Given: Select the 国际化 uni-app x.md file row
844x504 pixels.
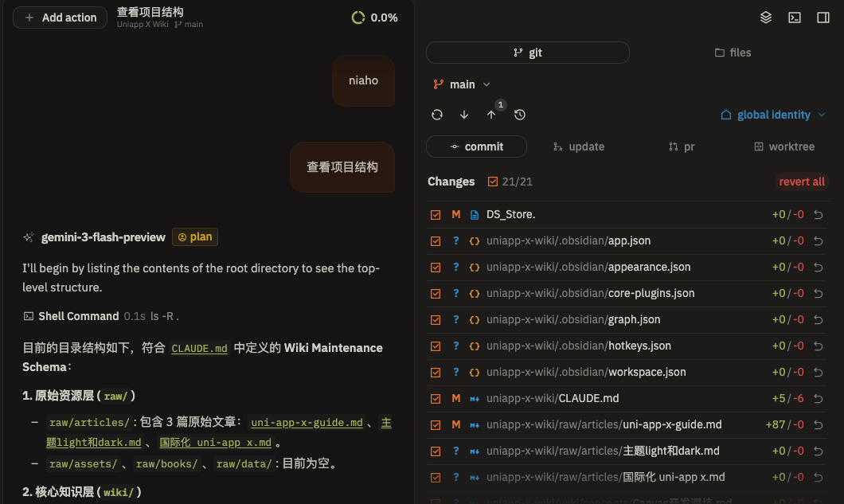Looking at the screenshot, I should click(629, 477).
